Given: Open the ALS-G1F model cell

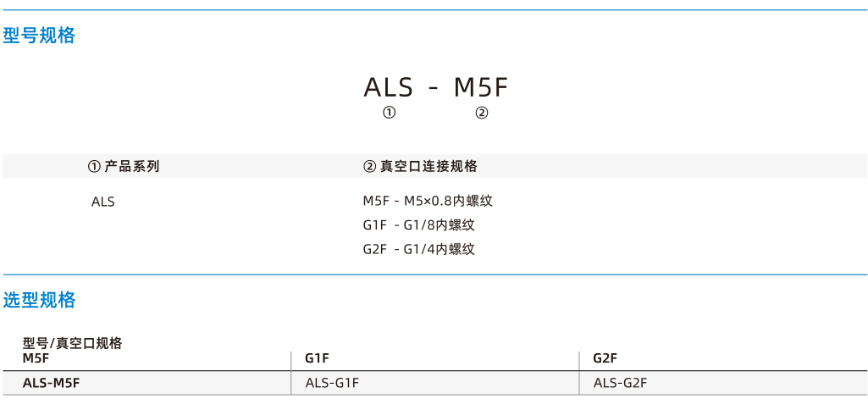Looking at the screenshot, I should 332,383.
